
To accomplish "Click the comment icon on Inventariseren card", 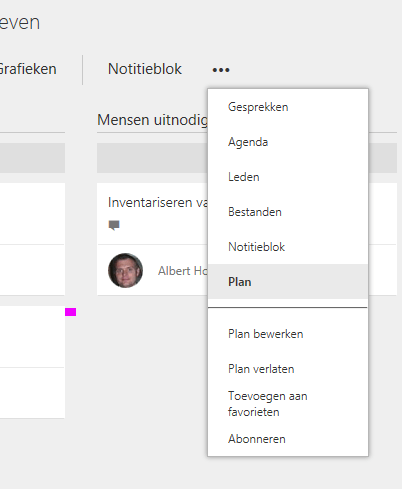I will (114, 225).
